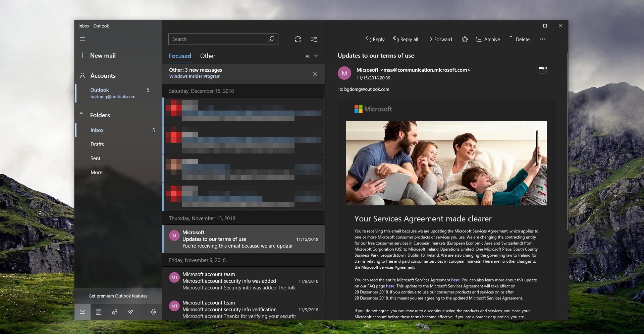Image resolution: width=644 pixels, height=334 pixels.
Task: Open Settings gear in bottom bar
Action: [154, 312]
